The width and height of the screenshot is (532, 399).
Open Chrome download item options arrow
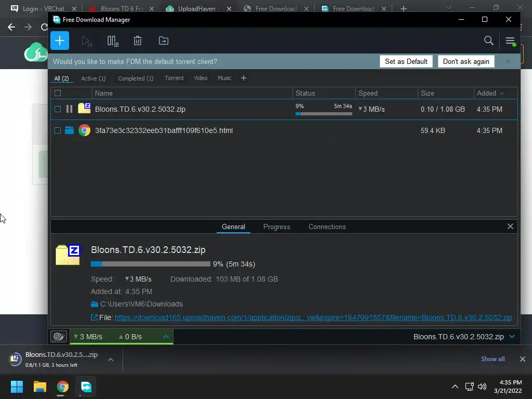pos(111,360)
